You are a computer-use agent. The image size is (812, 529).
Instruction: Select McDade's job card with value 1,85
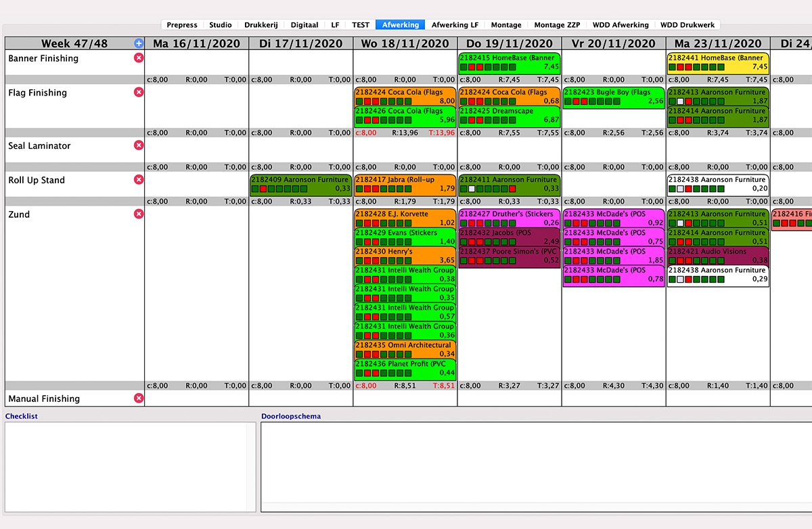click(x=614, y=256)
